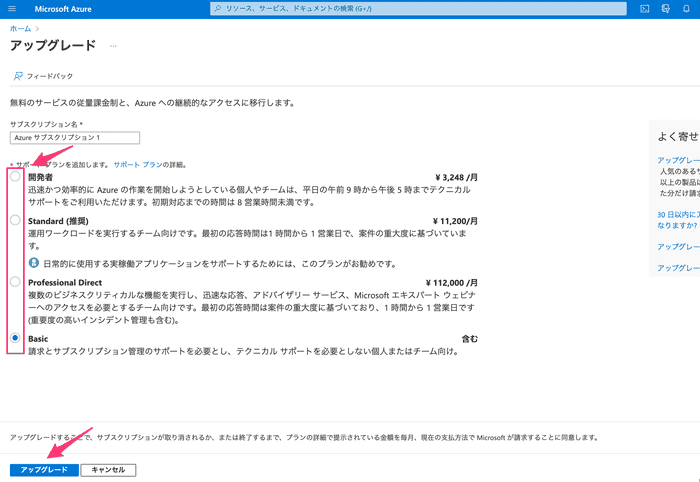Click the フィードバック toolbar item
The height and width of the screenshot is (482, 700).
43,76
